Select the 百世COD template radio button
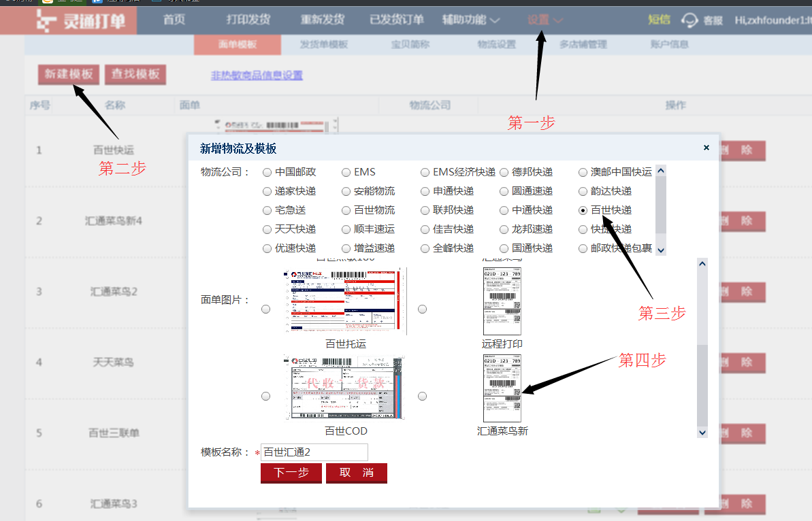 click(265, 396)
